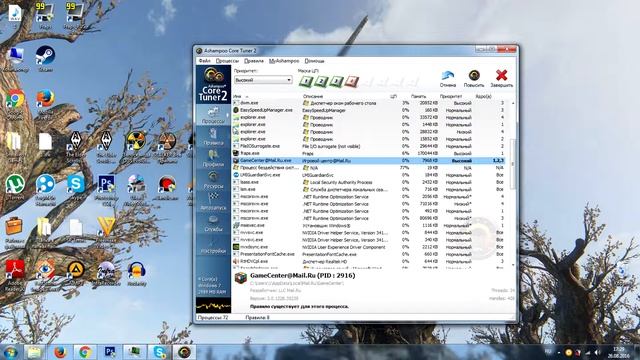The image size is (640, 360).
Task: Select the lsass.exe process row
Action: (x=369, y=182)
